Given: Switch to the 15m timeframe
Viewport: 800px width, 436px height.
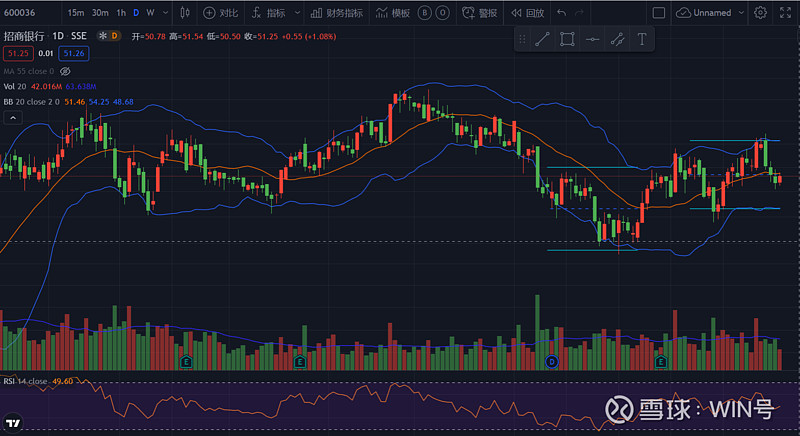Looking at the screenshot, I should 76,13.
